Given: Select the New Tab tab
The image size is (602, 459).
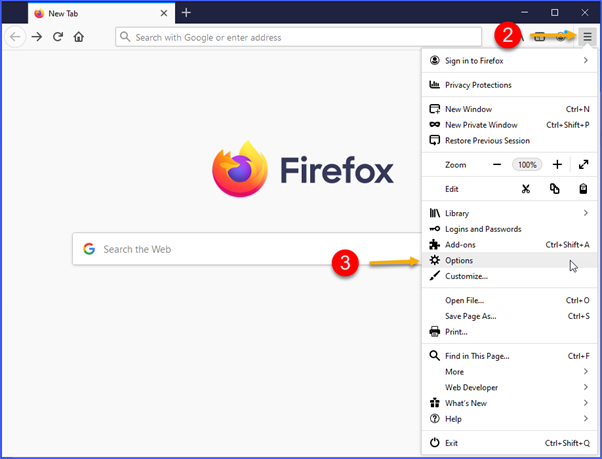Looking at the screenshot, I should click(101, 13).
